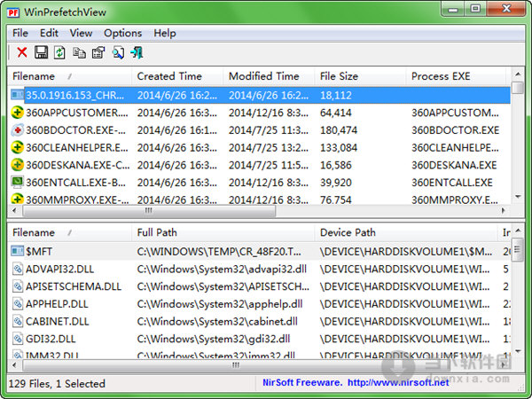
Task: Click the red X delete toolbar icon
Action: pos(22,52)
